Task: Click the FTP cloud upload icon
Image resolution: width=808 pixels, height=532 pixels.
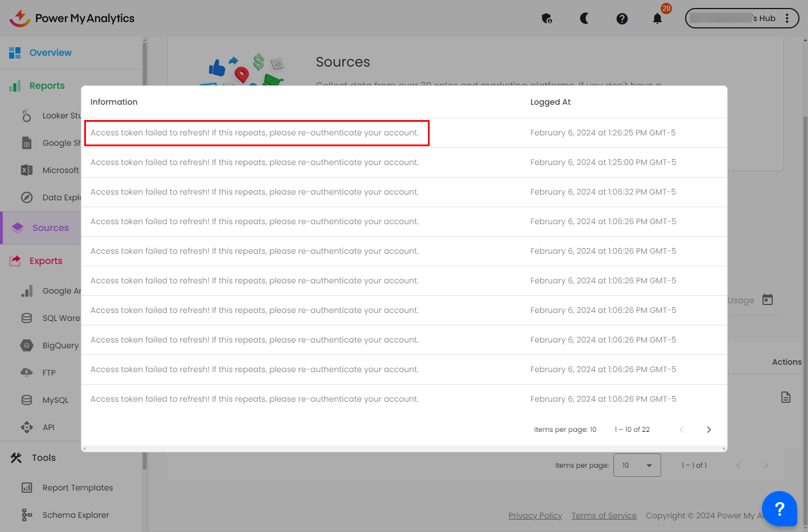Action: click(27, 373)
